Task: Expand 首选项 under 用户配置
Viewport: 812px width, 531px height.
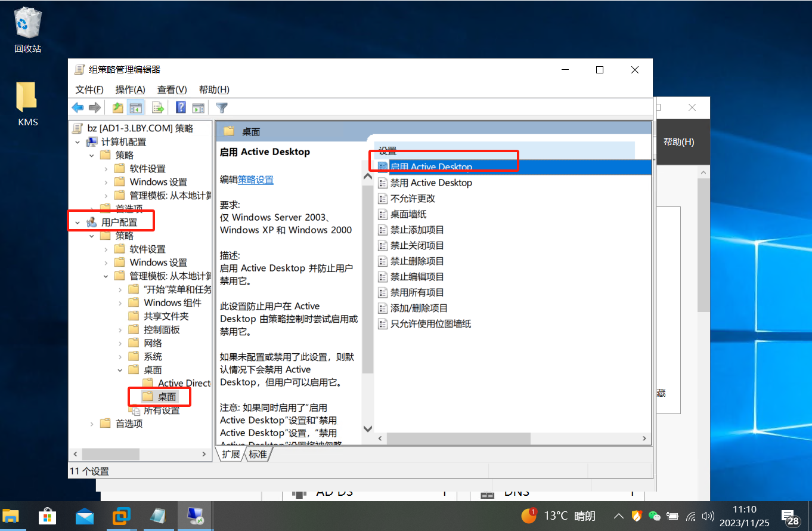Action: pos(92,424)
